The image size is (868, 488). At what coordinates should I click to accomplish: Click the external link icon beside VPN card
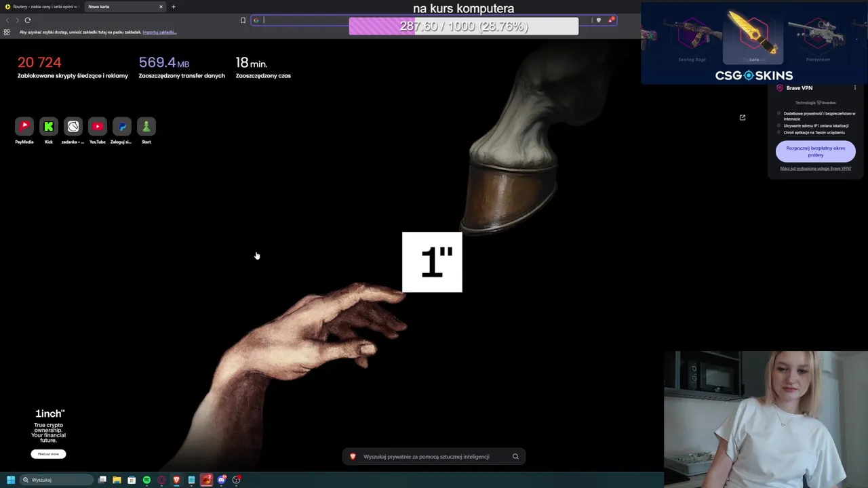pyautogui.click(x=743, y=117)
